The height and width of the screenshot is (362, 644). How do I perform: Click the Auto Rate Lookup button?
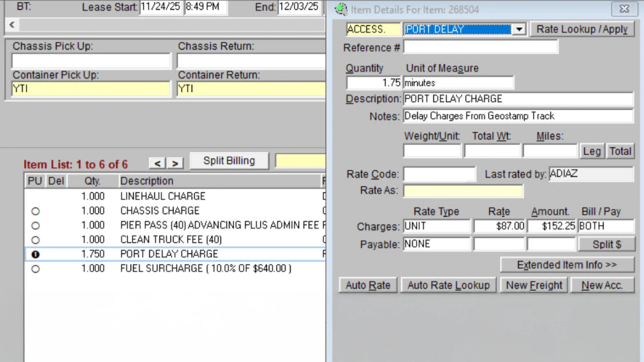449,285
